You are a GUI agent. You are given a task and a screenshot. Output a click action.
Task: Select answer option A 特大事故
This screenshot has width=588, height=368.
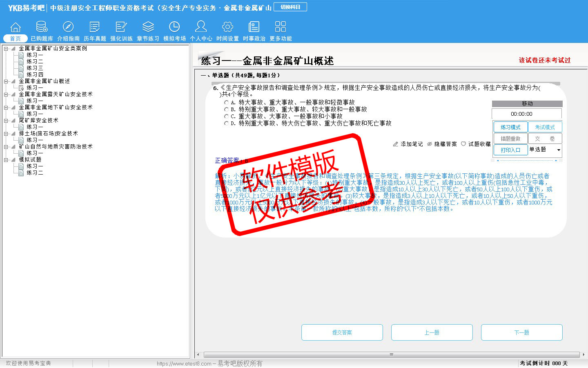(x=227, y=103)
